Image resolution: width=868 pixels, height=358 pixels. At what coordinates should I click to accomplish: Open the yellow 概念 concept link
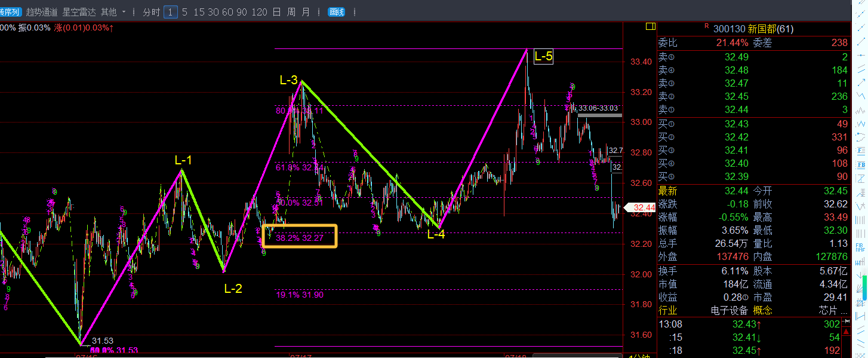(763, 310)
